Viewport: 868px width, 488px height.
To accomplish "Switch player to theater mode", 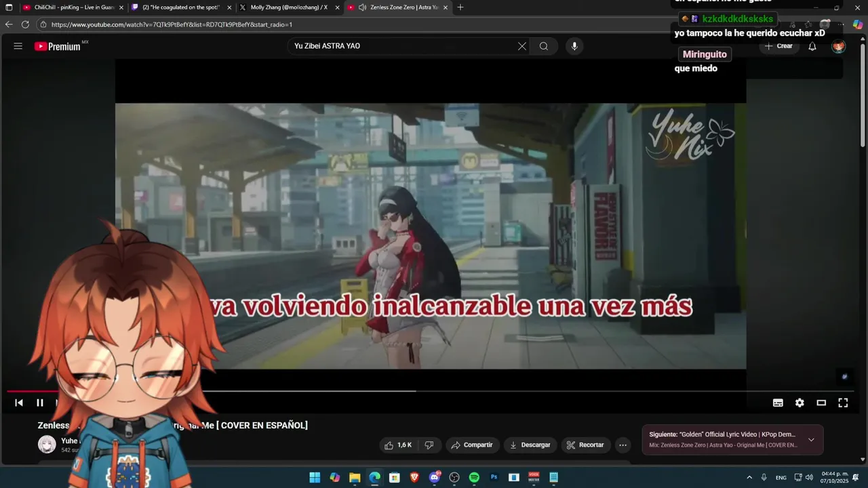I will coord(821,403).
